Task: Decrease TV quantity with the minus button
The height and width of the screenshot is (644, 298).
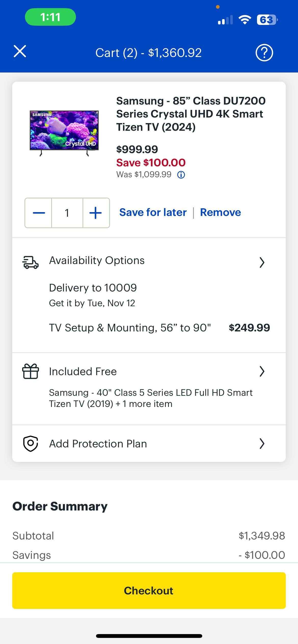Action: pyautogui.click(x=39, y=213)
